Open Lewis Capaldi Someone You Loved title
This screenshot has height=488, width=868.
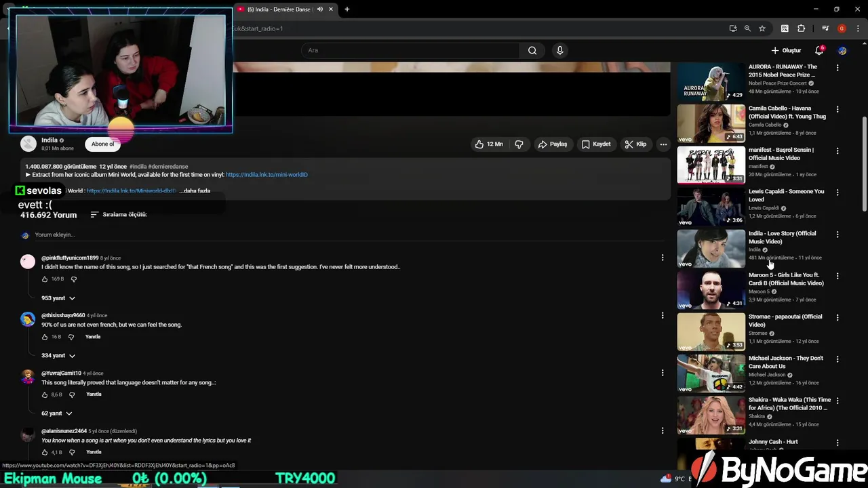pos(787,195)
